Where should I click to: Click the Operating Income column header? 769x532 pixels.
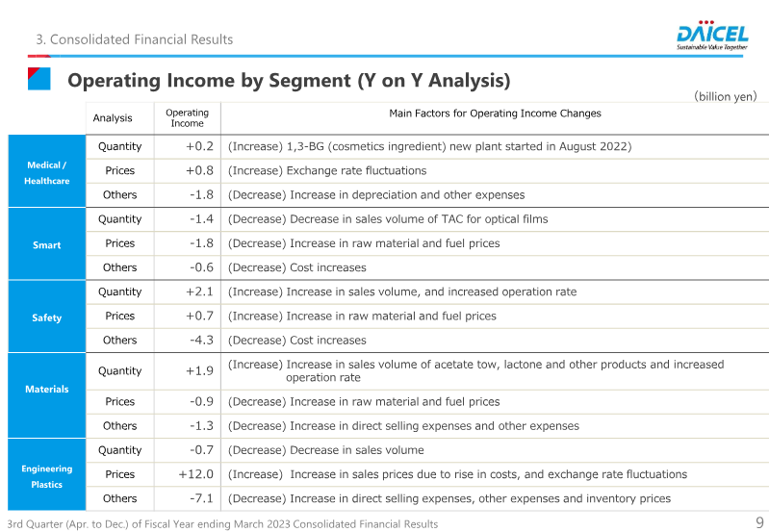click(x=187, y=118)
